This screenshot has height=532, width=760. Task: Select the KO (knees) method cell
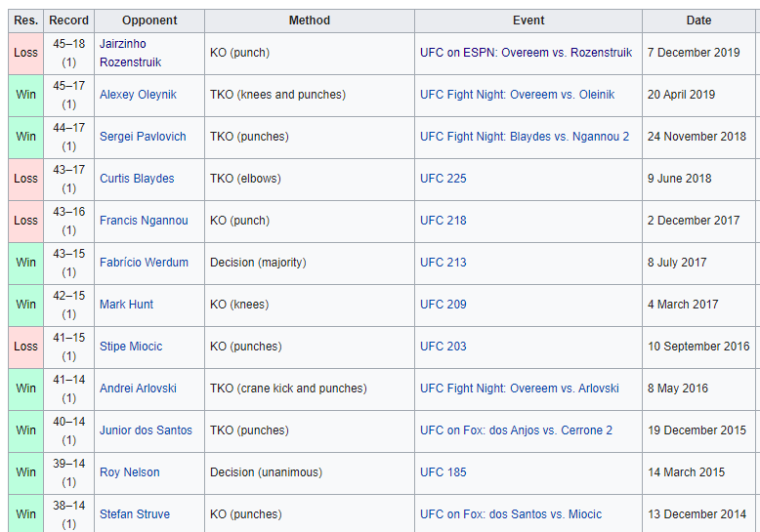pos(310,305)
